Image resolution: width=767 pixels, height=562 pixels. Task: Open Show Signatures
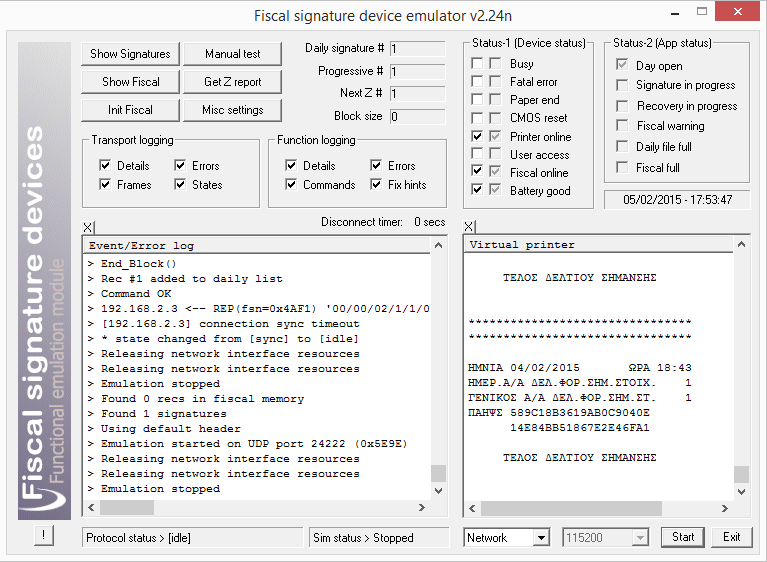pyautogui.click(x=130, y=54)
